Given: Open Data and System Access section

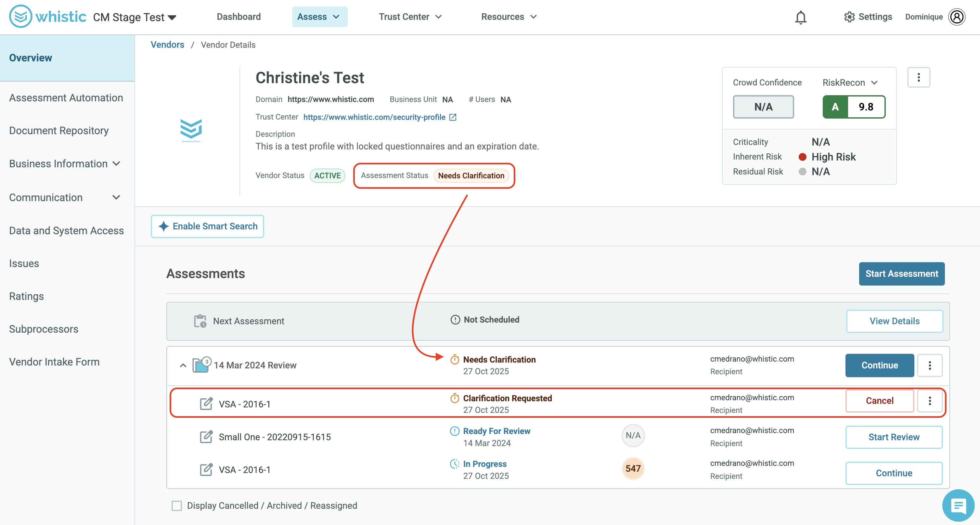Looking at the screenshot, I should point(66,231).
